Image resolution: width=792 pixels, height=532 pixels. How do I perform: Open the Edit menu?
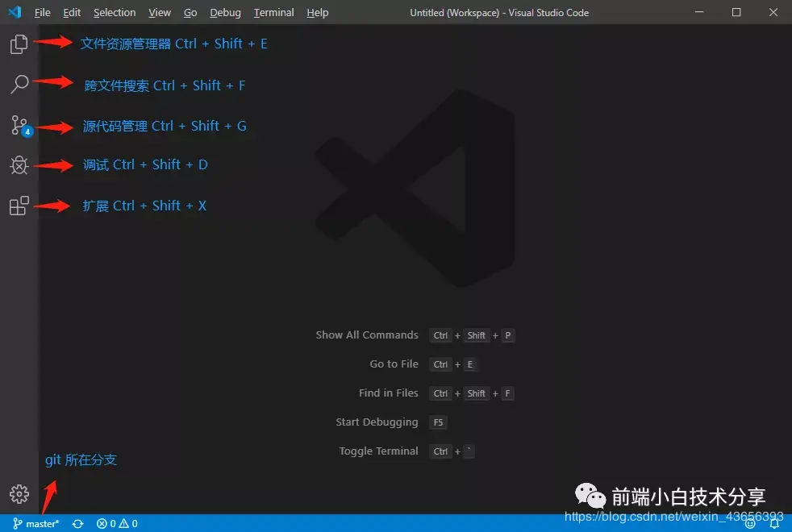[72, 13]
